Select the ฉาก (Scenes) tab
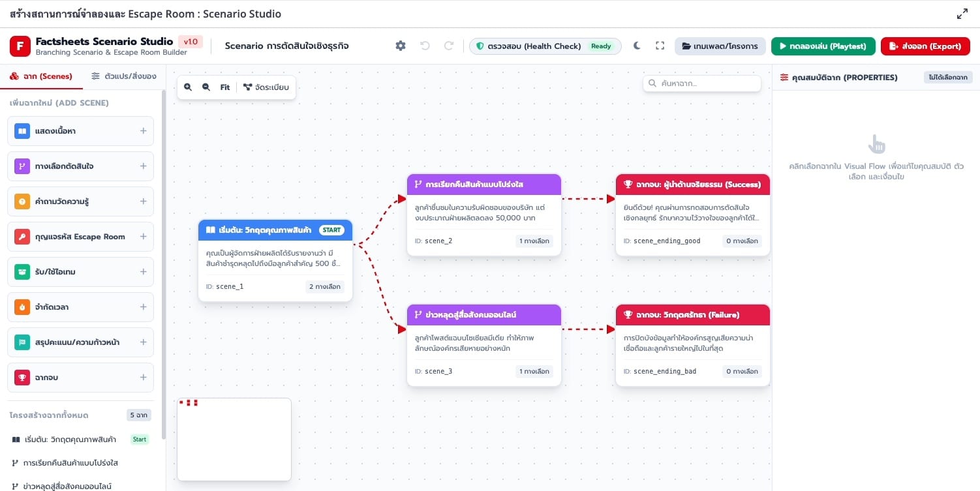Image resolution: width=980 pixels, height=491 pixels. (x=41, y=76)
